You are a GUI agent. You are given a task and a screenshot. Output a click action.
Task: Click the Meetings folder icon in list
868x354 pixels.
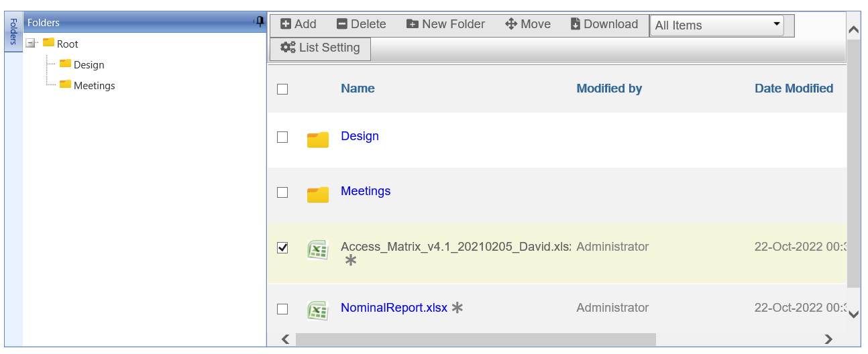[318, 194]
